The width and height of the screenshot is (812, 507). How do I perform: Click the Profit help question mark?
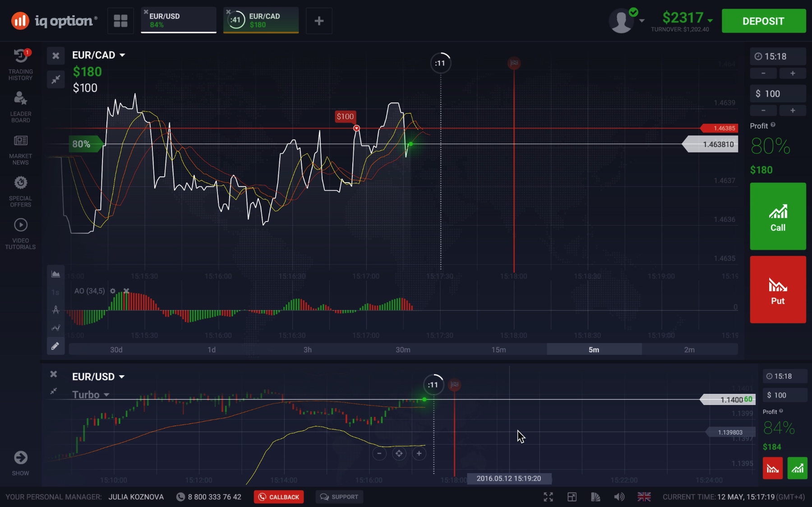[773, 125]
